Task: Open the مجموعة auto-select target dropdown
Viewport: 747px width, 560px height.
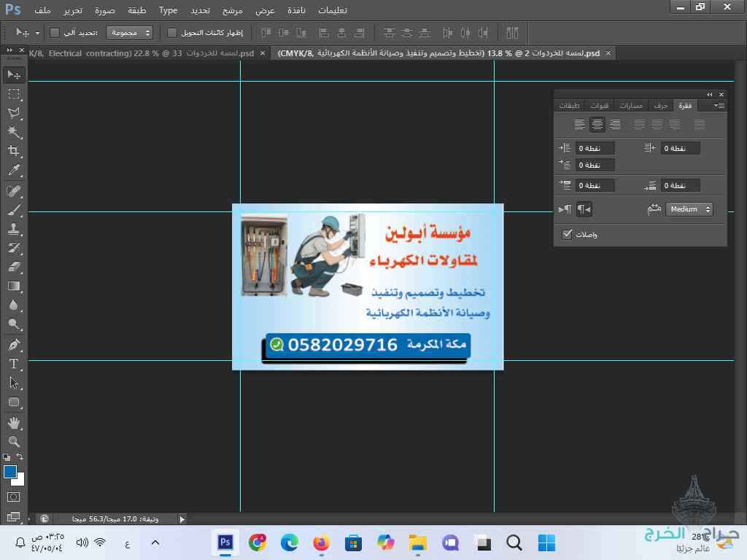Action: pyautogui.click(x=130, y=33)
